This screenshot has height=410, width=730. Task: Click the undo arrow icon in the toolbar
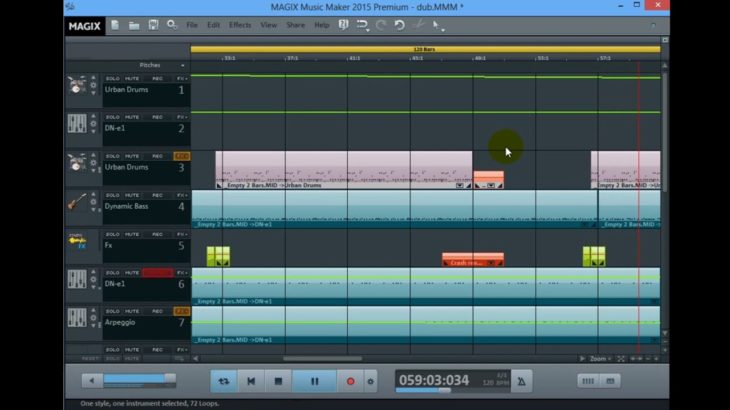pyautogui.click(x=362, y=25)
